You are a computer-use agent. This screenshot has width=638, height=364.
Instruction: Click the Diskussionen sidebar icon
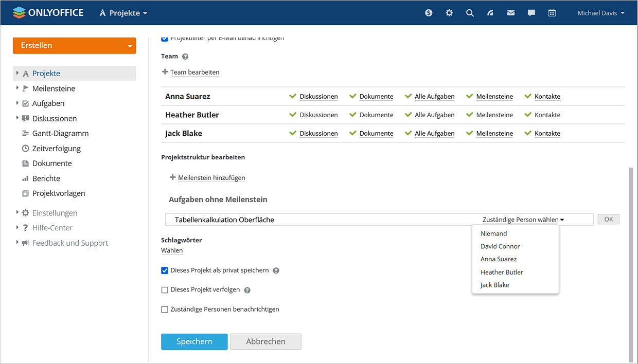pos(25,118)
